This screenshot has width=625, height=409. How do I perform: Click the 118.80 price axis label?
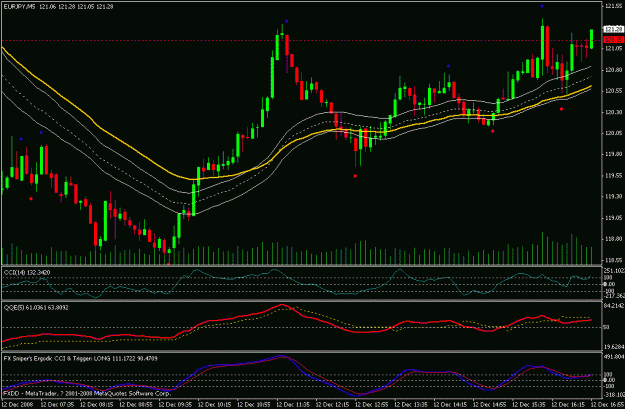click(x=614, y=238)
